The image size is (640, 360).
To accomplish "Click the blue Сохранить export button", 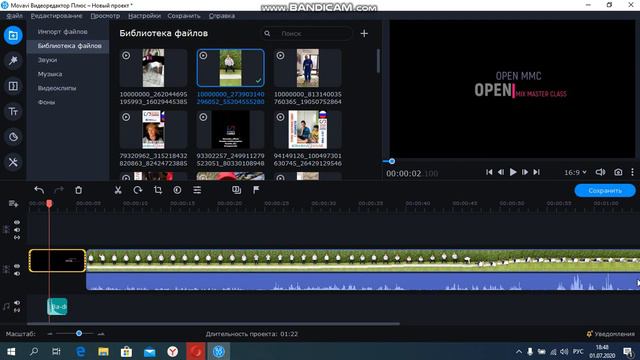I will pos(605,191).
